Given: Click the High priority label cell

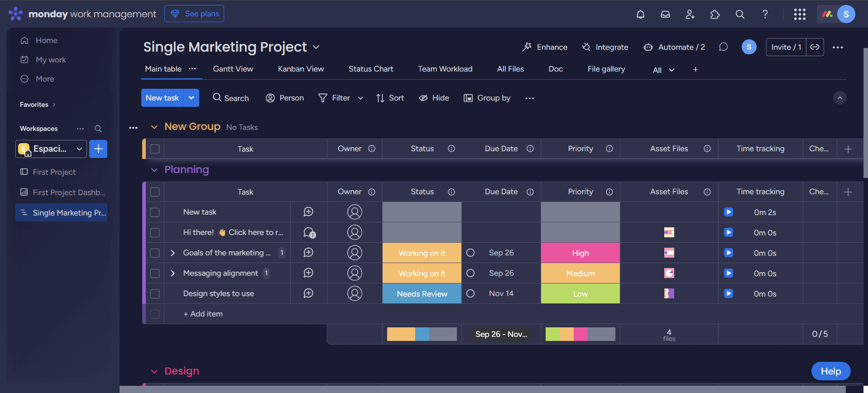Looking at the screenshot, I should [x=580, y=253].
